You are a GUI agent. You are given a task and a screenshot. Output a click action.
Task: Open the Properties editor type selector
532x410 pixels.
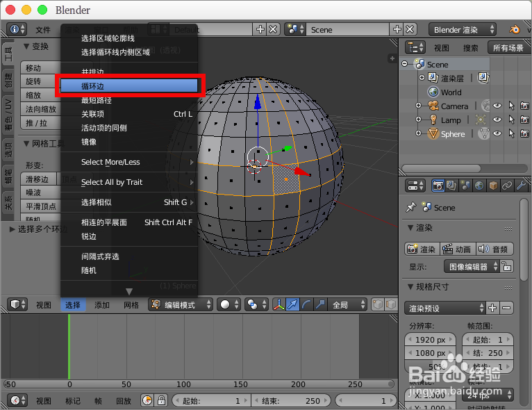click(x=415, y=186)
